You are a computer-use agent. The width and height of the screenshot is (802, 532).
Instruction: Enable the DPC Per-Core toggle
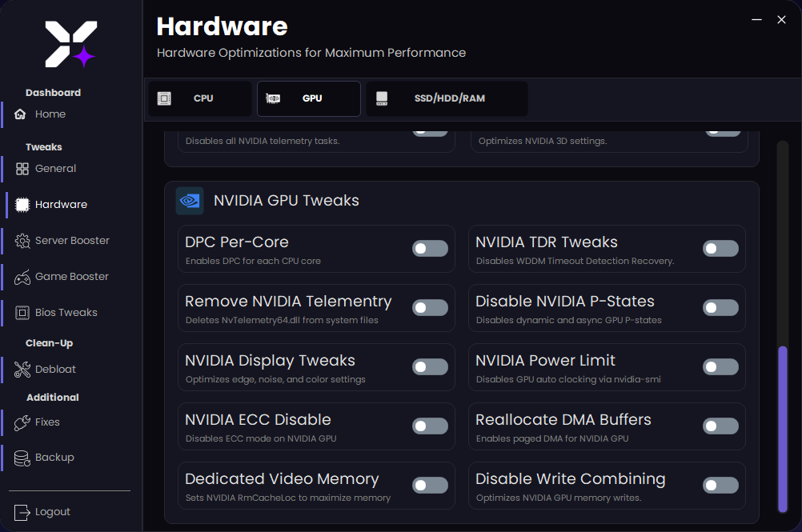pos(430,249)
